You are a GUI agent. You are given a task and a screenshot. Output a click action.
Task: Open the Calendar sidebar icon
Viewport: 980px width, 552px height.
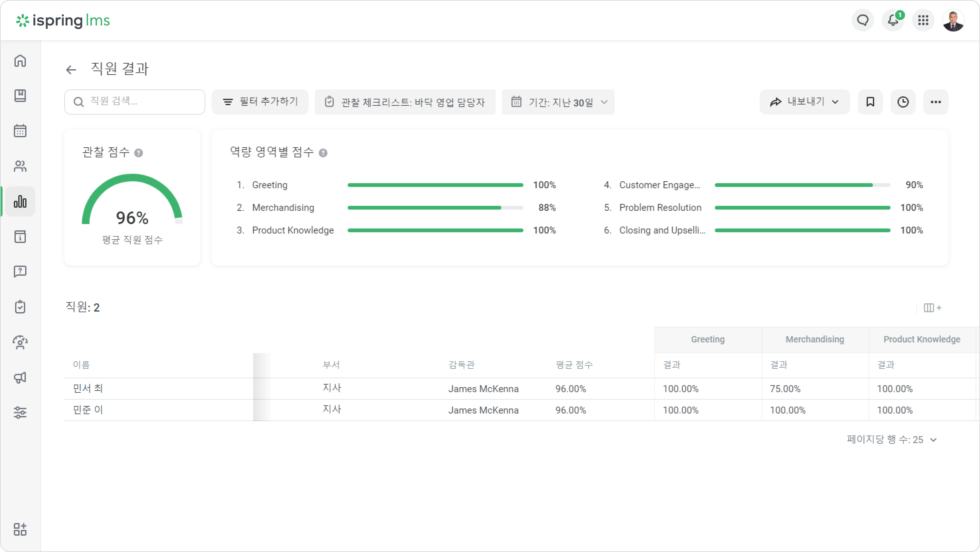pyautogui.click(x=20, y=131)
